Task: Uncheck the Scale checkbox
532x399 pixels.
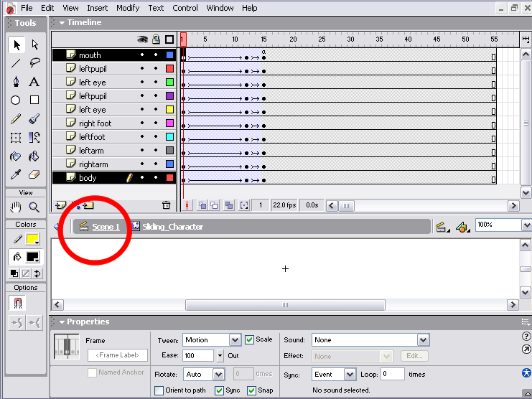Action: tap(250, 339)
